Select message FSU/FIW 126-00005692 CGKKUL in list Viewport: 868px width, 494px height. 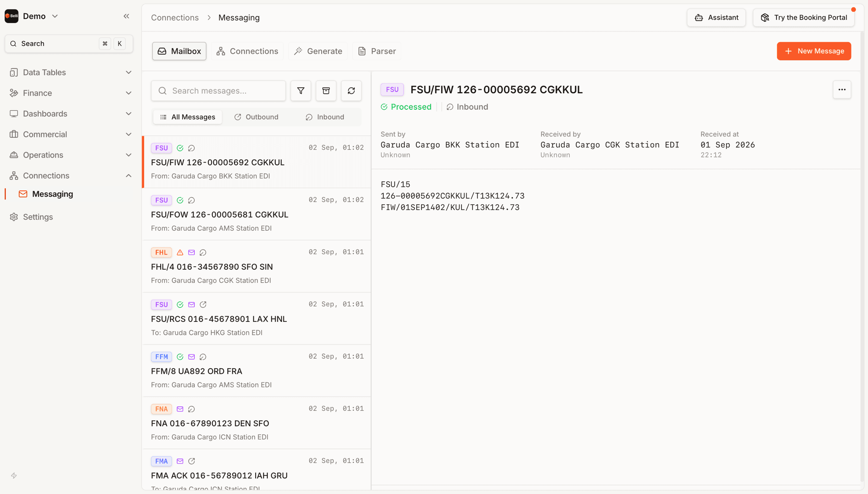click(256, 162)
